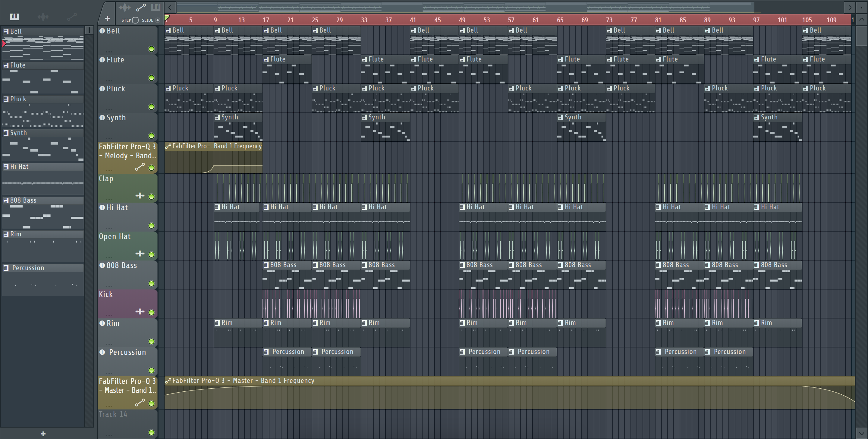Open the FabFilter Master automation clip menu

click(x=168, y=381)
